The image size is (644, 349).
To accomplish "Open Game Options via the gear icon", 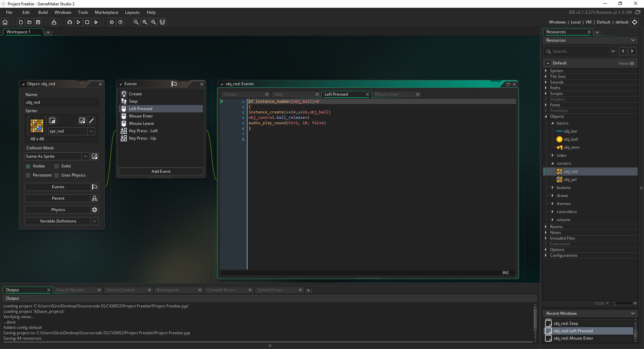I will coord(111,22).
